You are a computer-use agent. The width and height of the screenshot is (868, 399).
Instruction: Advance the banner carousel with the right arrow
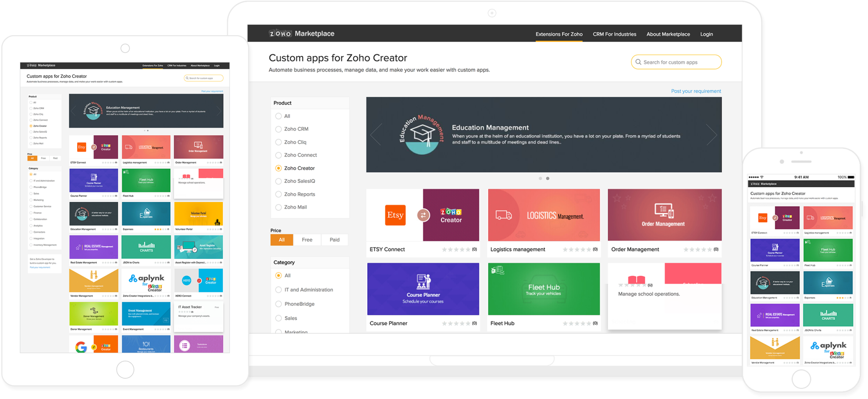pos(711,134)
